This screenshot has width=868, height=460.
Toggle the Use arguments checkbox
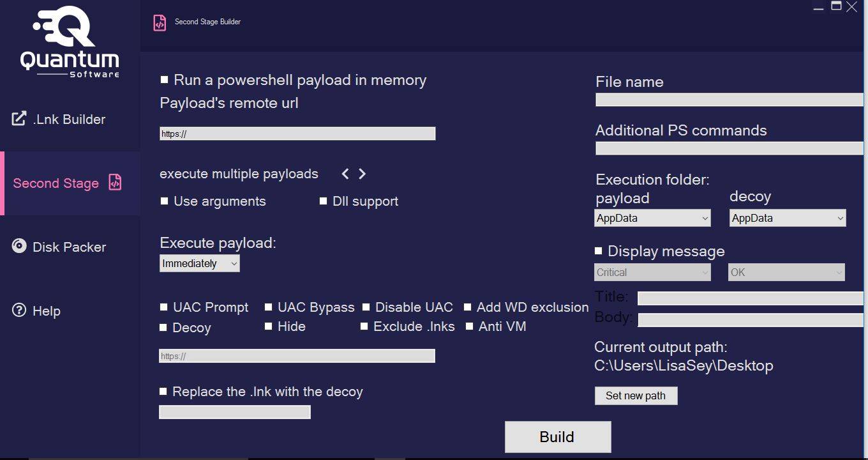point(165,201)
